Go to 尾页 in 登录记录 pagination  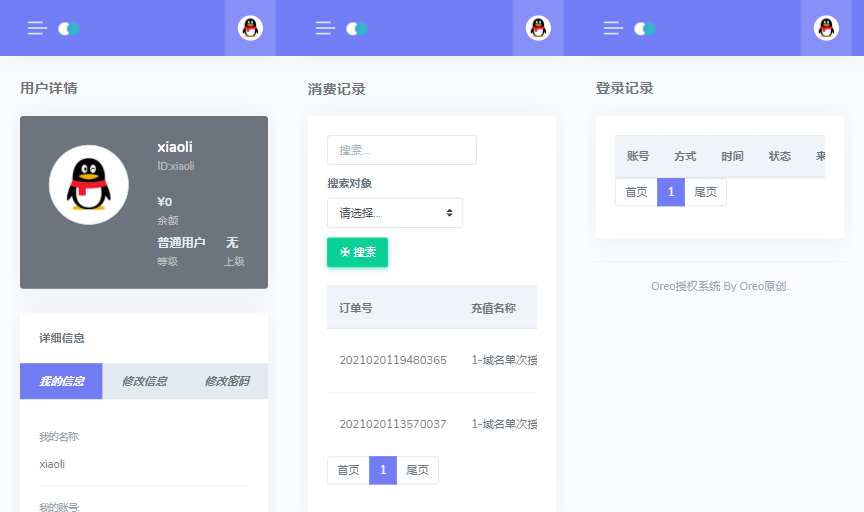click(705, 192)
